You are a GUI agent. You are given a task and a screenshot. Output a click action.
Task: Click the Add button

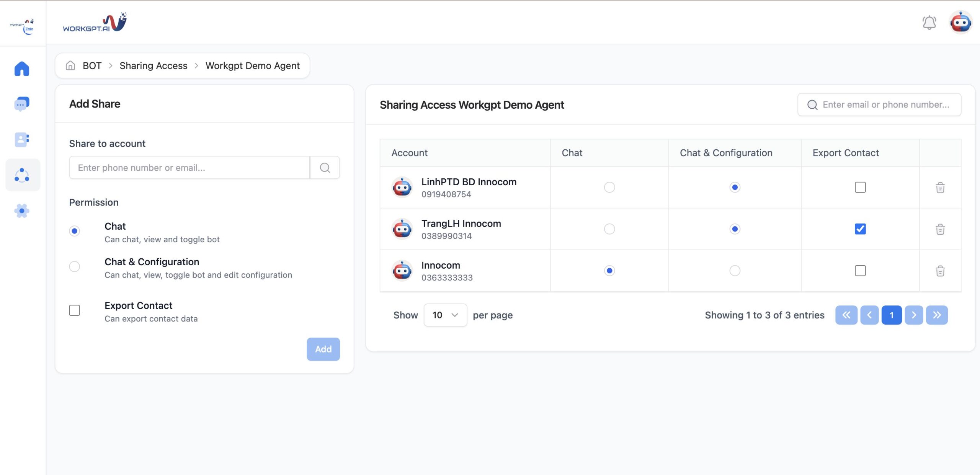(x=323, y=349)
